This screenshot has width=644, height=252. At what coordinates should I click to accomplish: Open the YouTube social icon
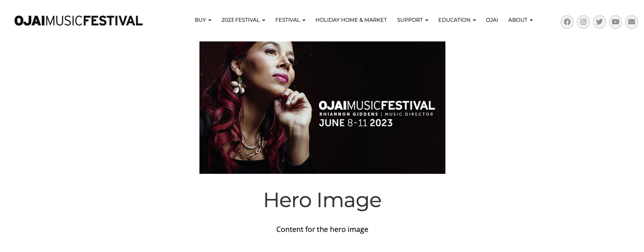[615, 22]
